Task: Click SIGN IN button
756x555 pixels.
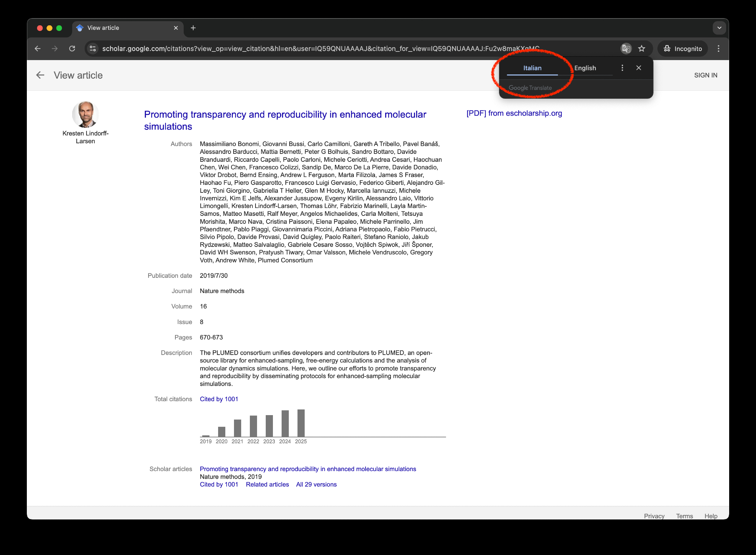Action: (x=705, y=75)
